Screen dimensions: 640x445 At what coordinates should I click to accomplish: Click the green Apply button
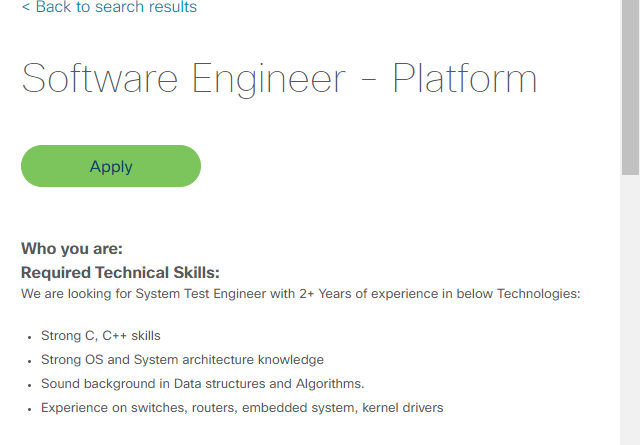coord(111,166)
